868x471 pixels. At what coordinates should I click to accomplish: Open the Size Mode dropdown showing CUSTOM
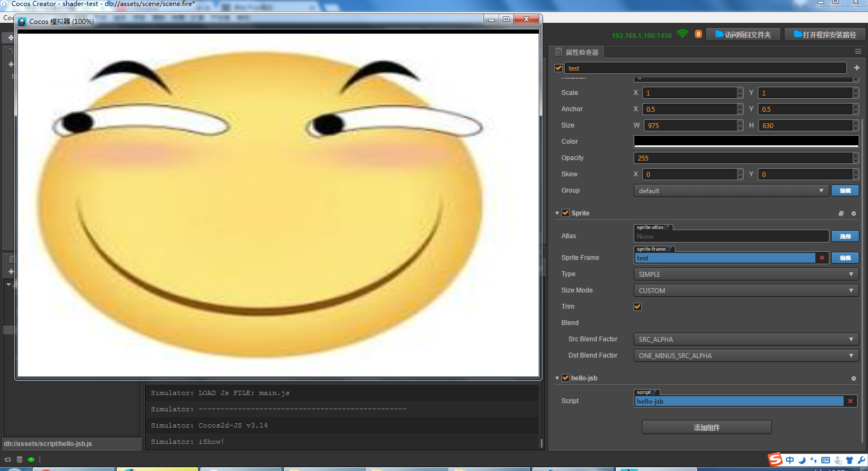[746, 290]
